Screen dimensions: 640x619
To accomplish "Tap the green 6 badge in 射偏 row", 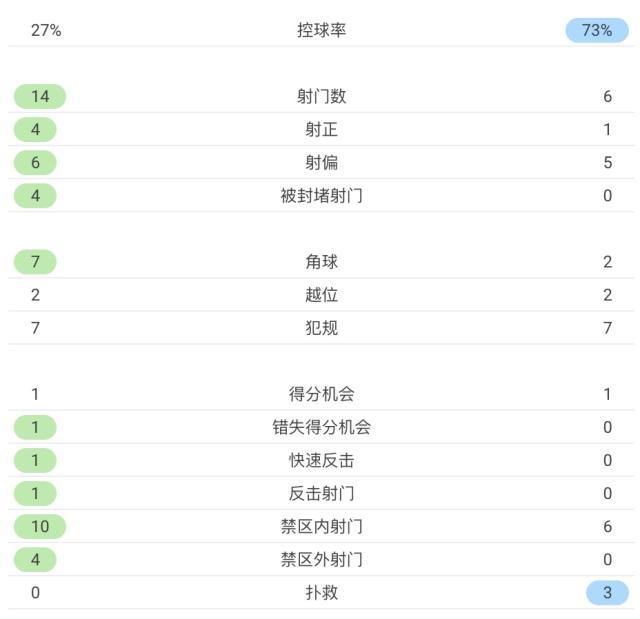I will pyautogui.click(x=35, y=162).
